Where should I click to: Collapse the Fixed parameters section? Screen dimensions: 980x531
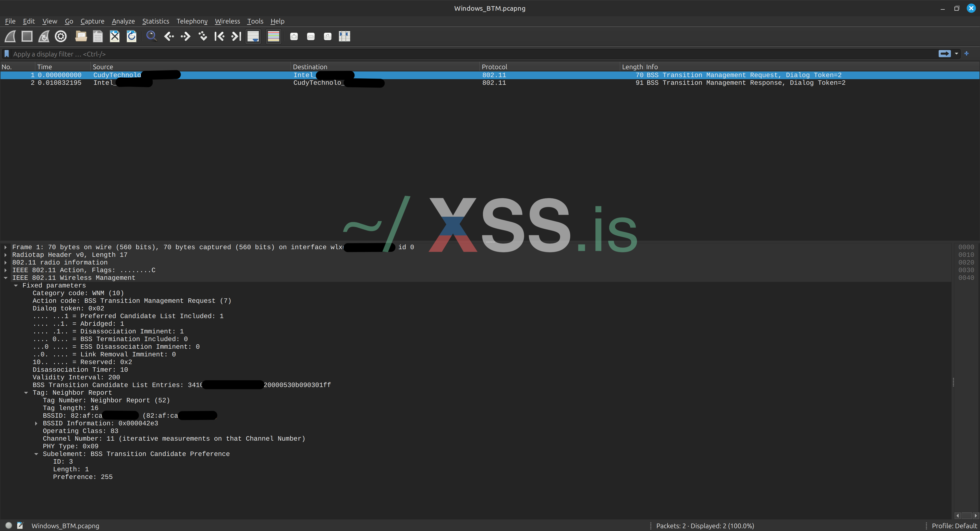pos(16,285)
